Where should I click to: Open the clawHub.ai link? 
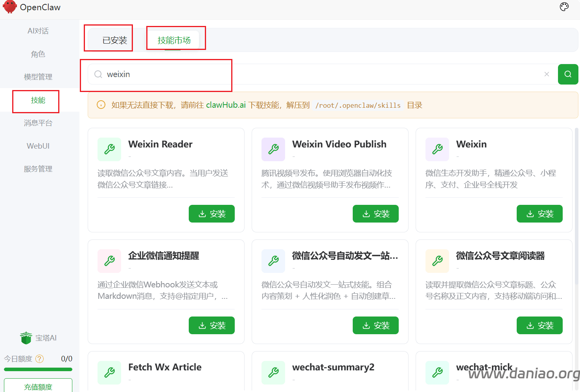226,105
